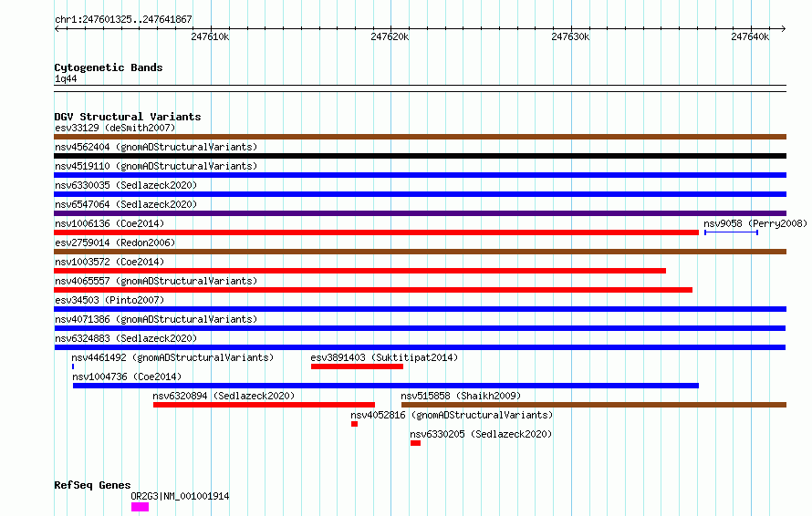
Task: Select the red nsv4065557 variant bar
Action: (x=373, y=290)
